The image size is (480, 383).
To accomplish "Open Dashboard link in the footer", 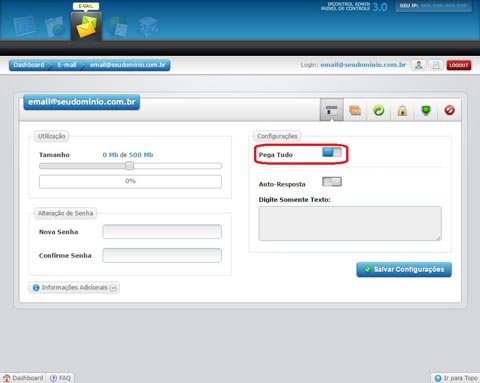I will point(24,378).
